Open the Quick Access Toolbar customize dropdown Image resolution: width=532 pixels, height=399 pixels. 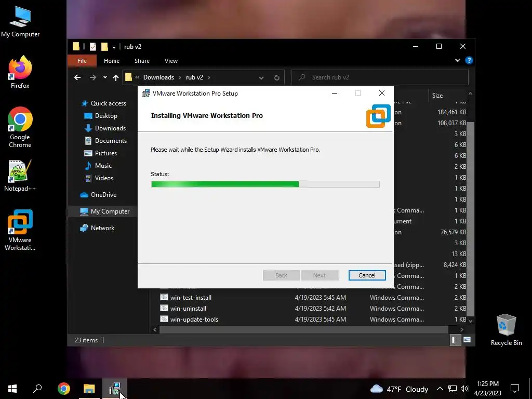coord(114,47)
